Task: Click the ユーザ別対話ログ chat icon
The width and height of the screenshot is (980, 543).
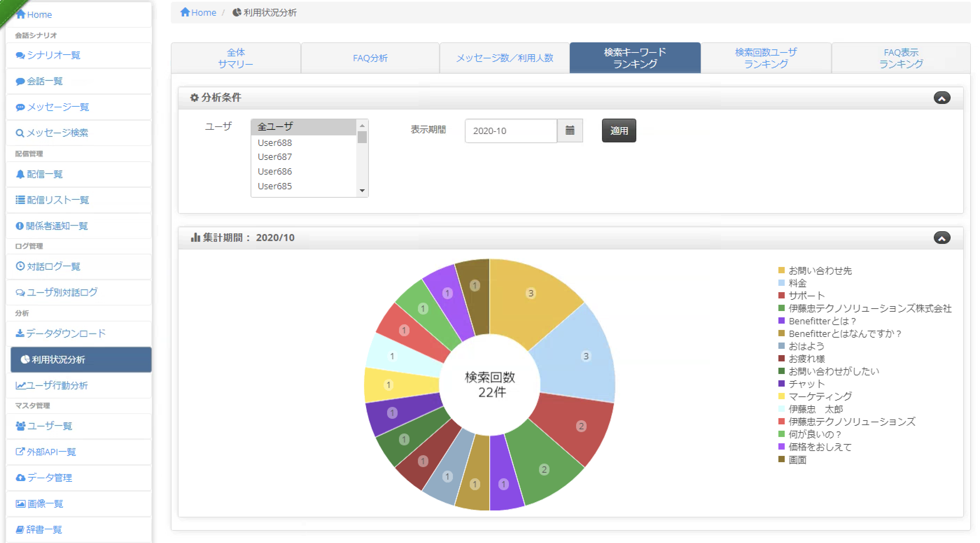Action: click(20, 292)
